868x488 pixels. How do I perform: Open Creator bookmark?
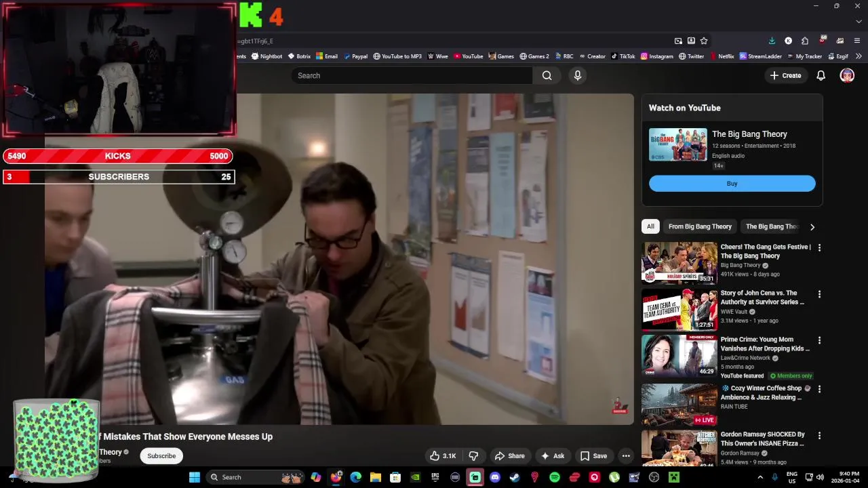pos(592,56)
